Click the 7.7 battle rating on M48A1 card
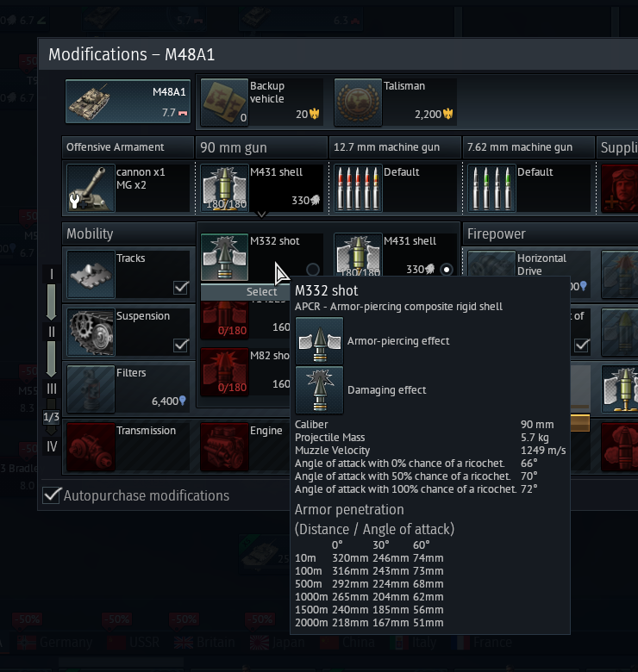 coord(168,113)
